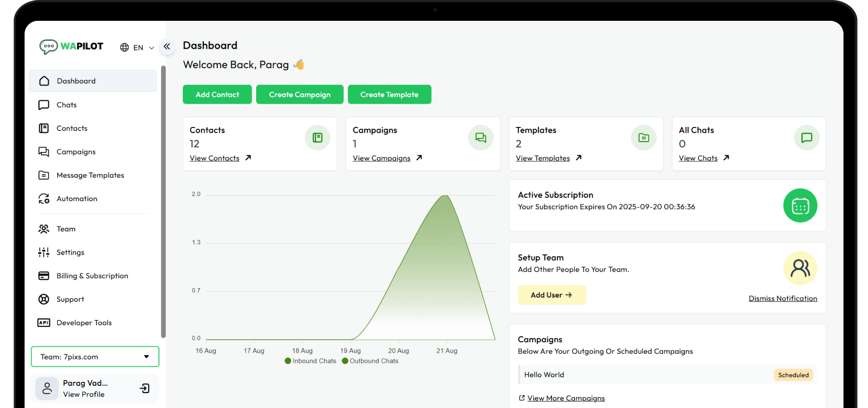Screen dimensions: 868x408
Task: Open View Campaigns link
Action: click(382, 158)
